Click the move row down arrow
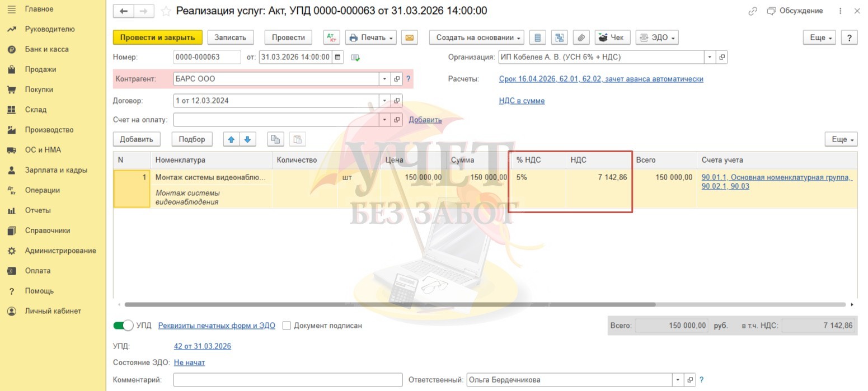The height and width of the screenshot is (391, 868). click(247, 139)
